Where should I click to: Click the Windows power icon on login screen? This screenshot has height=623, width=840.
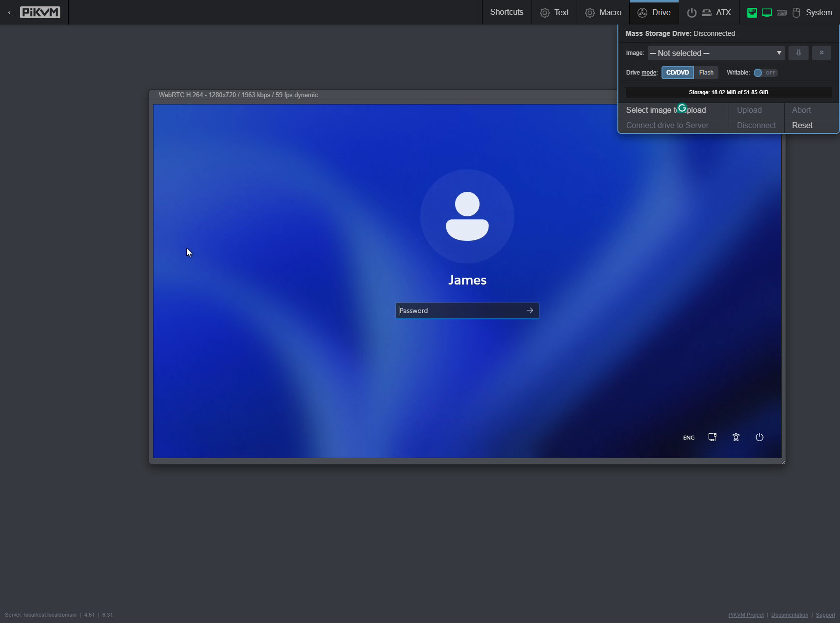click(759, 437)
